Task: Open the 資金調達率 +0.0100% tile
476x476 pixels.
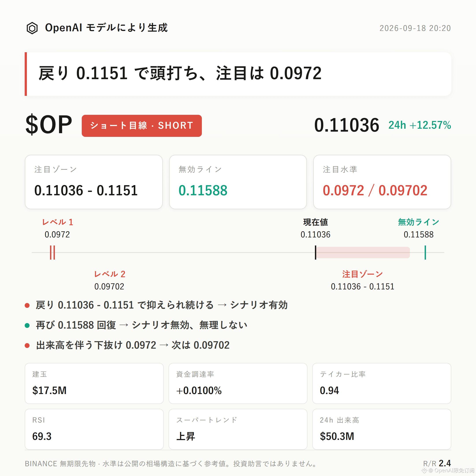Action: pyautogui.click(x=238, y=383)
